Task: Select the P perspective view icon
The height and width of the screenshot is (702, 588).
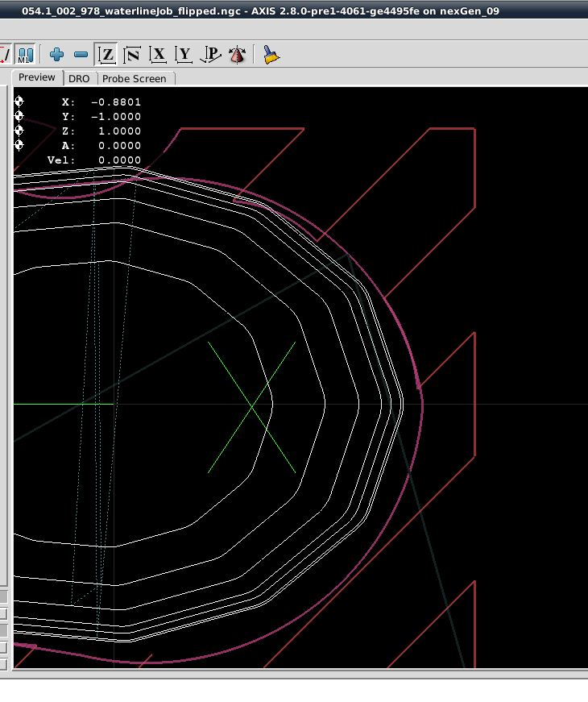Action: pyautogui.click(x=210, y=55)
